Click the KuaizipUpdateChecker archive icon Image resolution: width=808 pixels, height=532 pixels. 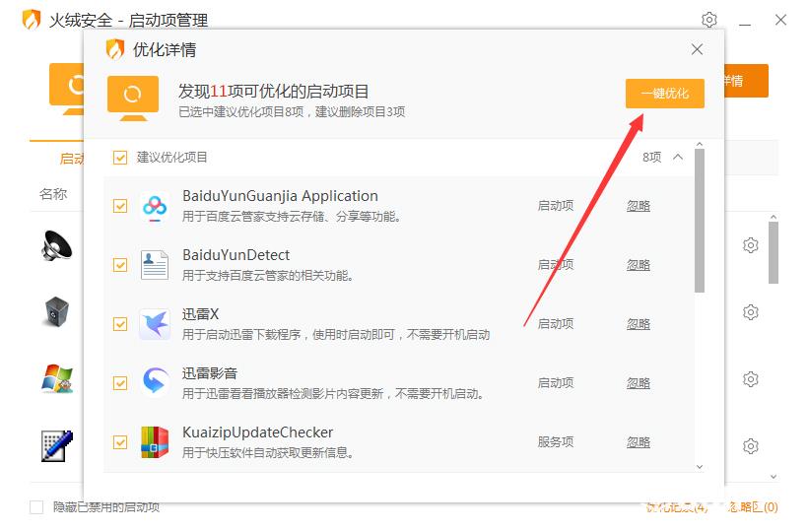pyautogui.click(x=155, y=442)
